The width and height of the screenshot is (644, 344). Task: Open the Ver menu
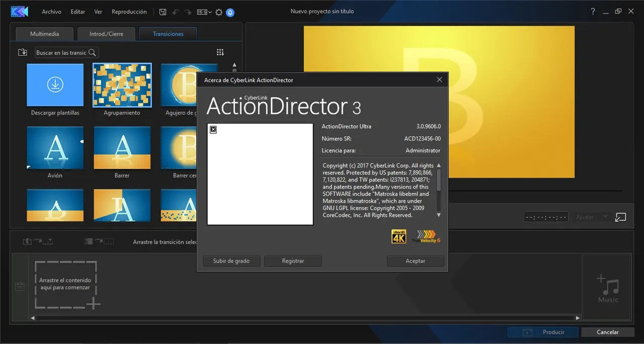[98, 12]
